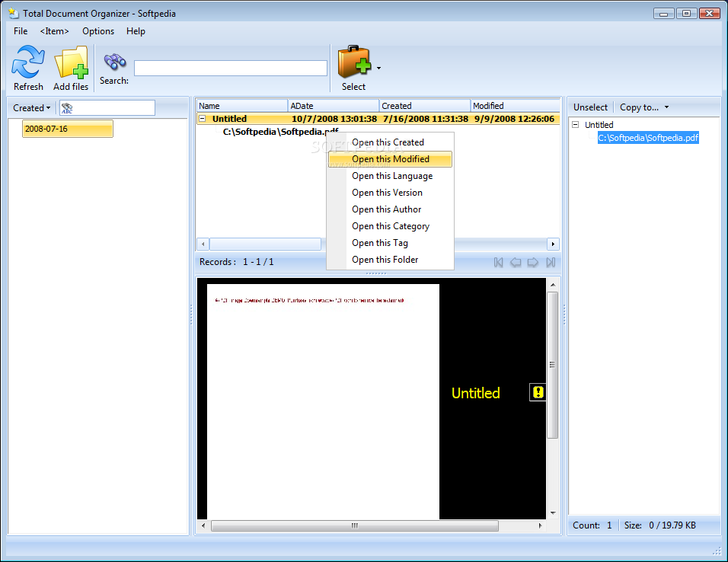Screen dimensions: 728x562
Task: Choose Open this Folder
Action: click(x=390, y=259)
